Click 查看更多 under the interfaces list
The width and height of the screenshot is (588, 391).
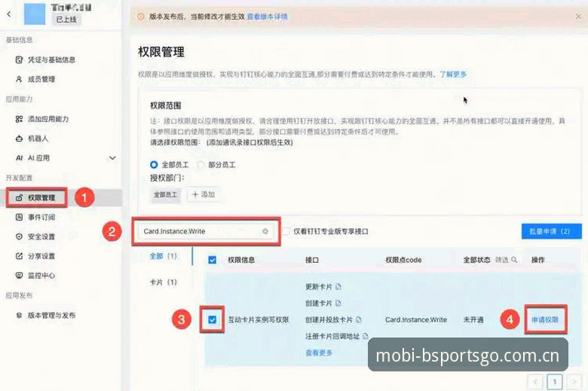click(x=319, y=353)
